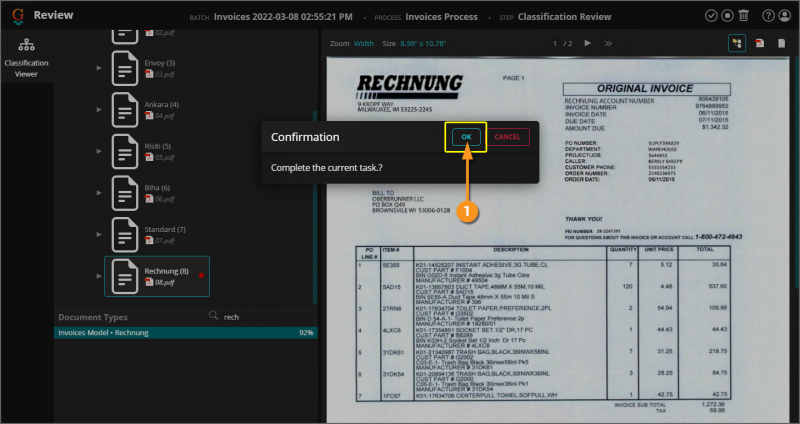Click the 07.pdf PDF file icon
The image size is (800, 424).
149,240
